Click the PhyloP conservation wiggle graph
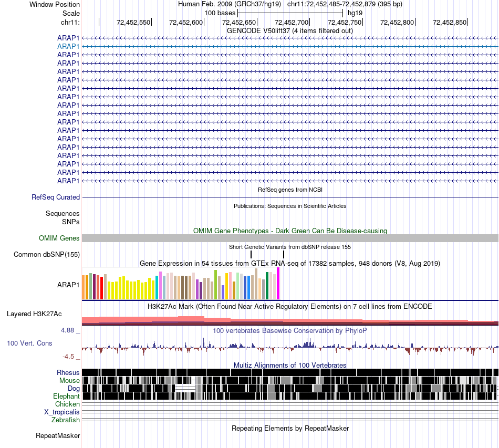 point(290,347)
